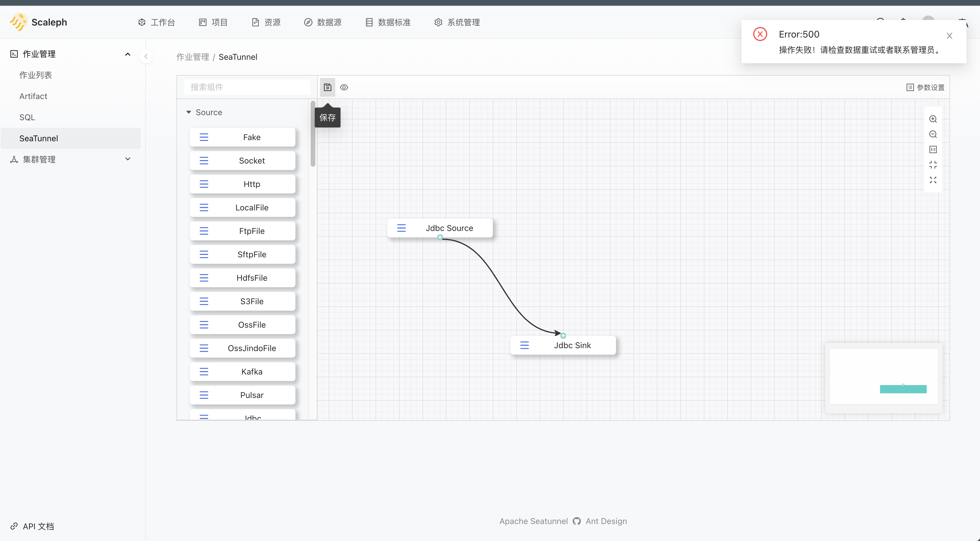The width and height of the screenshot is (980, 541).
Task: Open 系统管理 in top navigation
Action: (x=457, y=22)
